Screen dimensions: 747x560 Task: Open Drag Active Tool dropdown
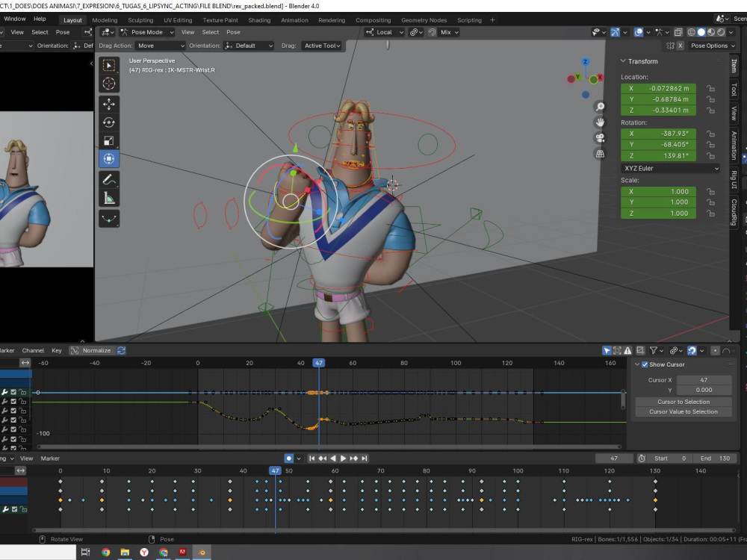pyautogui.click(x=322, y=46)
